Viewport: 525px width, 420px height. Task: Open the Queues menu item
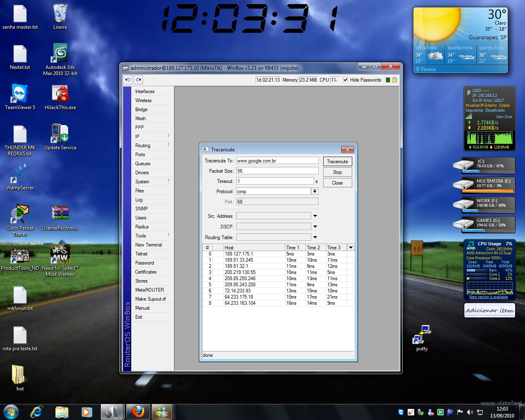tap(153, 163)
